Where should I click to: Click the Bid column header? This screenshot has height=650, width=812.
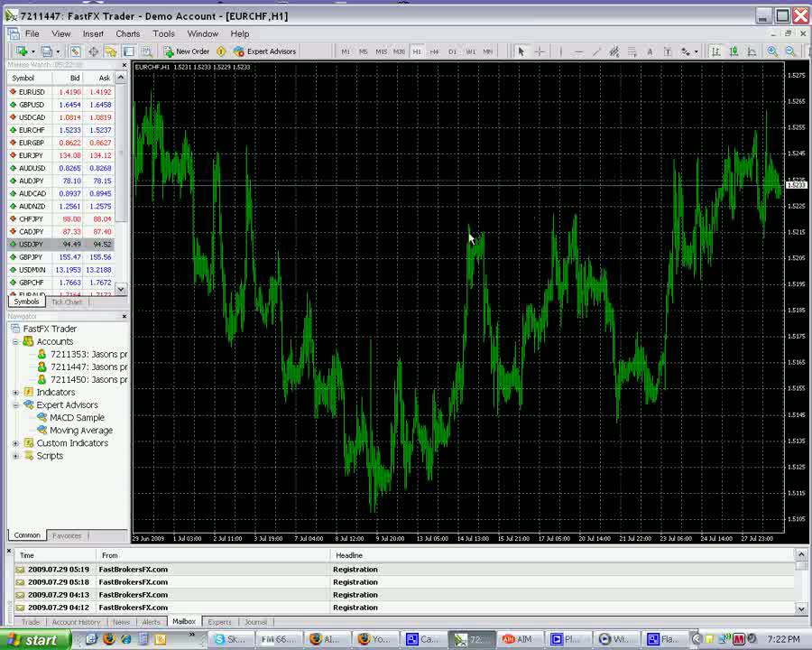[x=68, y=78]
